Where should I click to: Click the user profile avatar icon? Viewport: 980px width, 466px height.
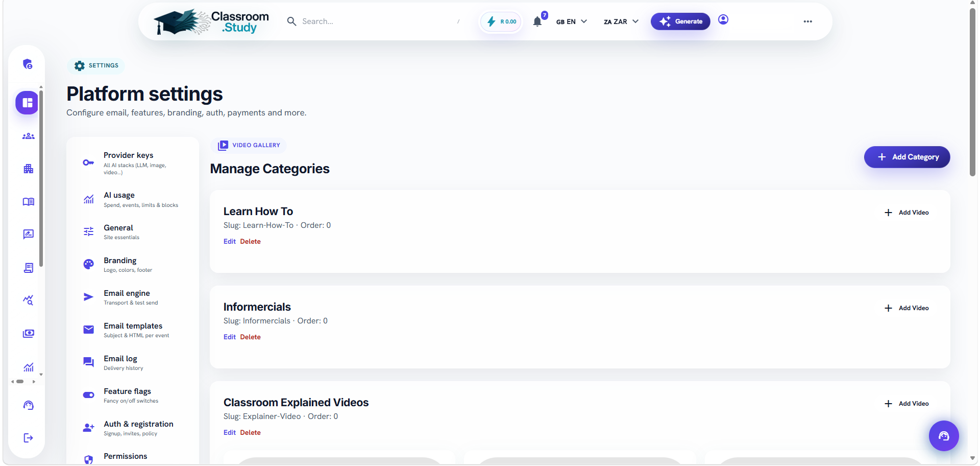pyautogui.click(x=723, y=19)
